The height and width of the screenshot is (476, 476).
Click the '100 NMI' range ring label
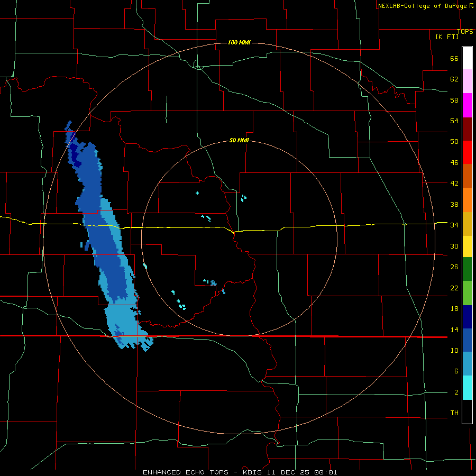[x=239, y=42]
